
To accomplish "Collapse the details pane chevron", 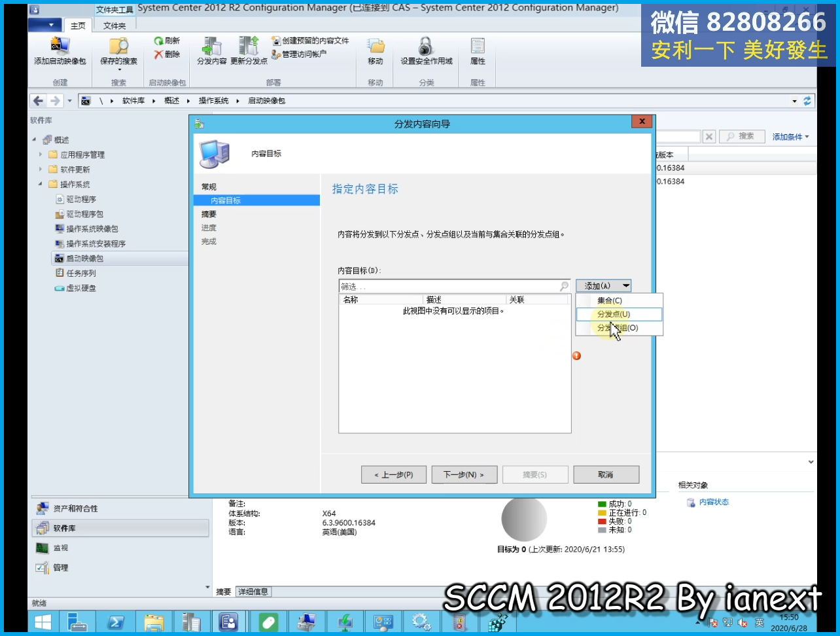I will pos(811,462).
